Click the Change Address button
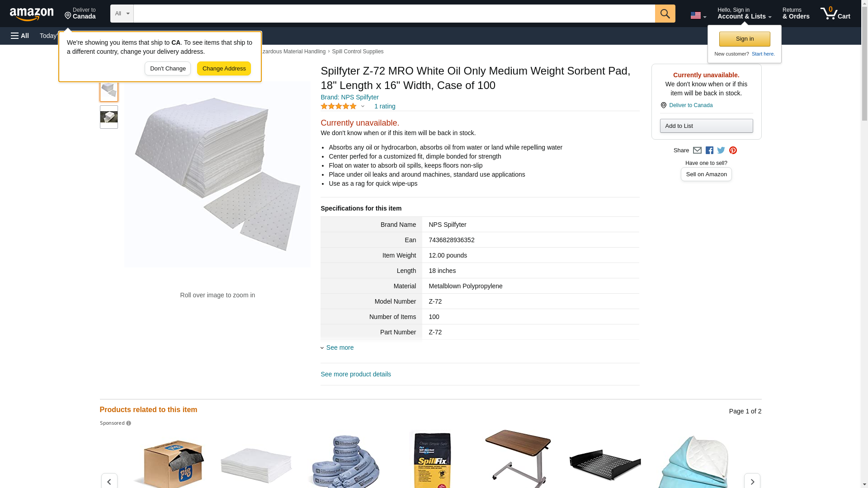 pyautogui.click(x=224, y=69)
